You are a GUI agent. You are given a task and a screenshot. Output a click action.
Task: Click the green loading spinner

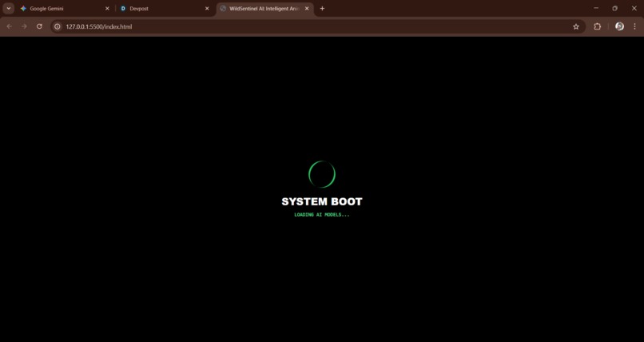click(x=322, y=174)
